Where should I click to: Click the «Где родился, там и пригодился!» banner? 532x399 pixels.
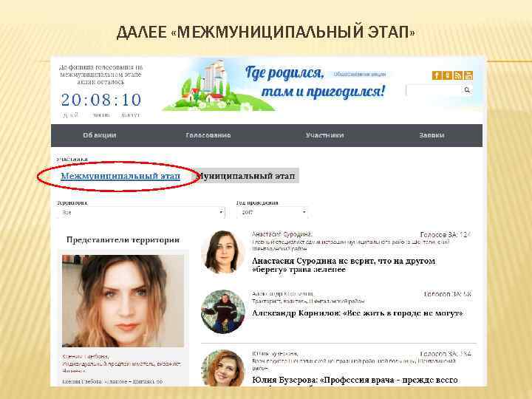click(315, 82)
